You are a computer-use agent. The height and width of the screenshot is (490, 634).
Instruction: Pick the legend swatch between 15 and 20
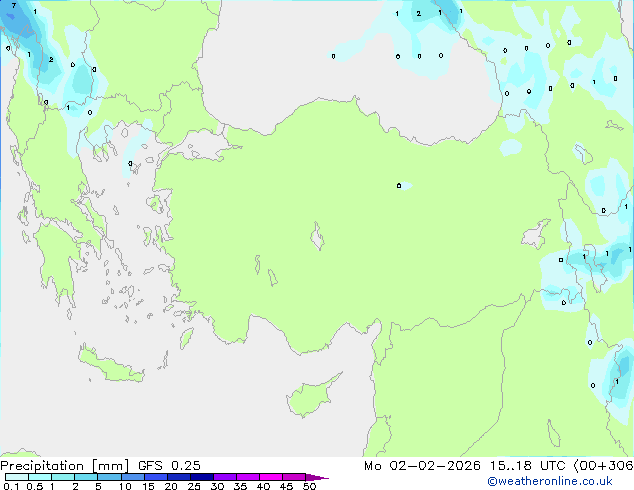pyautogui.click(x=156, y=477)
